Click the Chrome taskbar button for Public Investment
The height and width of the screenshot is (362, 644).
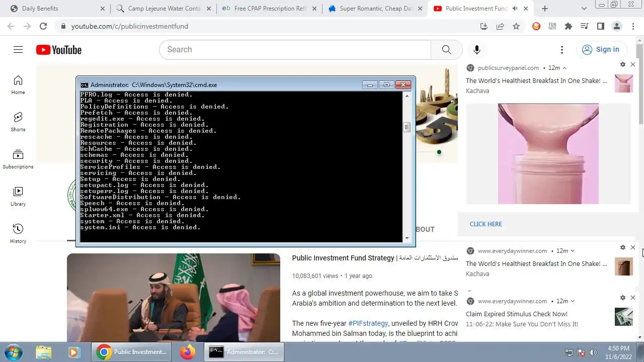coord(131,352)
